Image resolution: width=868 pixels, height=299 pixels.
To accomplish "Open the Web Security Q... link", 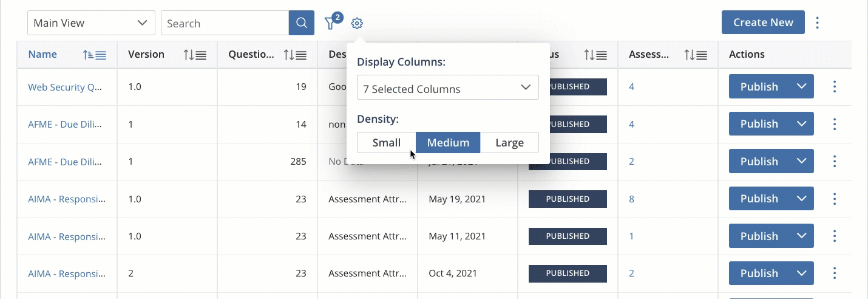I will point(65,87).
